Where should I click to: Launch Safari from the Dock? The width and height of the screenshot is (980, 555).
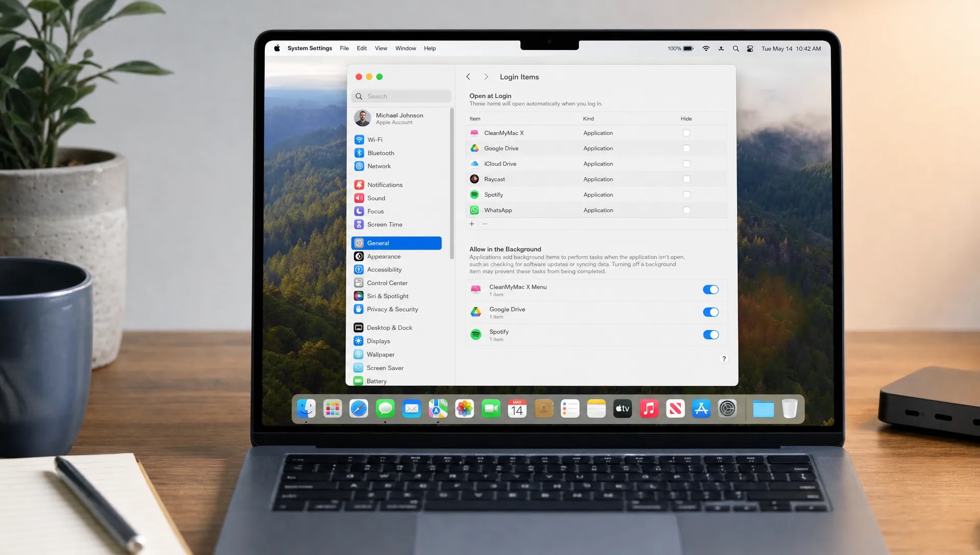coord(359,409)
